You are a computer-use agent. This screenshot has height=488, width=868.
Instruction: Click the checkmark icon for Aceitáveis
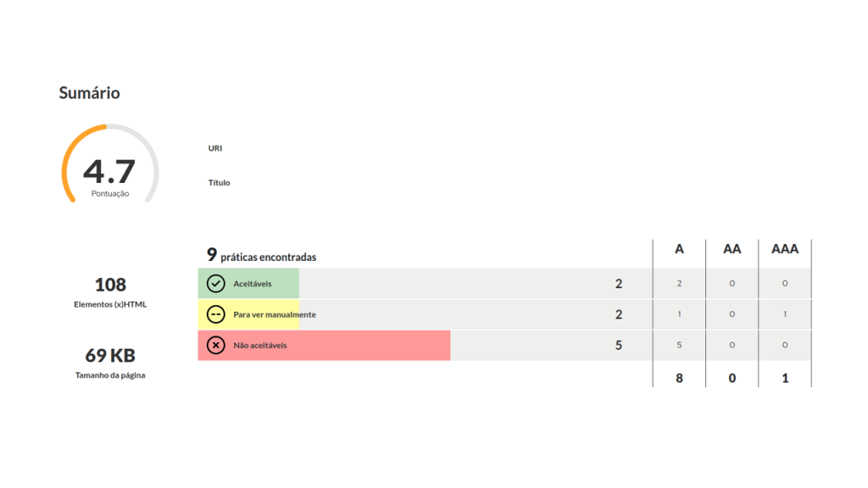216,283
